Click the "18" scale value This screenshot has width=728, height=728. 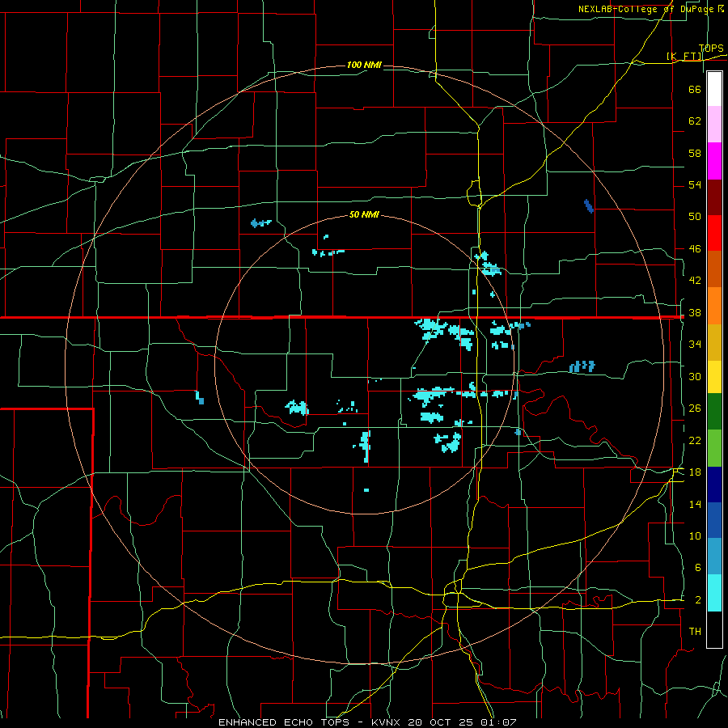click(695, 472)
